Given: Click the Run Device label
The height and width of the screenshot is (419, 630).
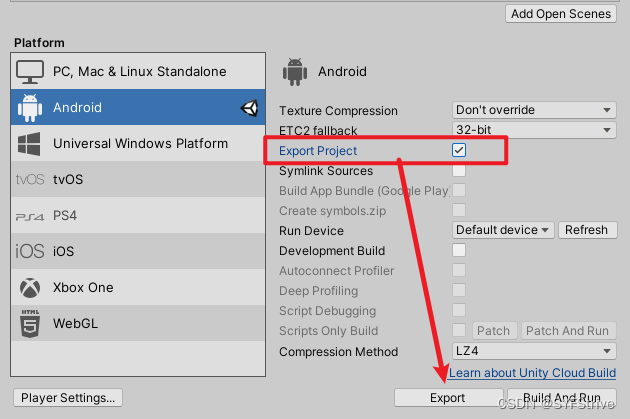Looking at the screenshot, I should coord(311,231).
